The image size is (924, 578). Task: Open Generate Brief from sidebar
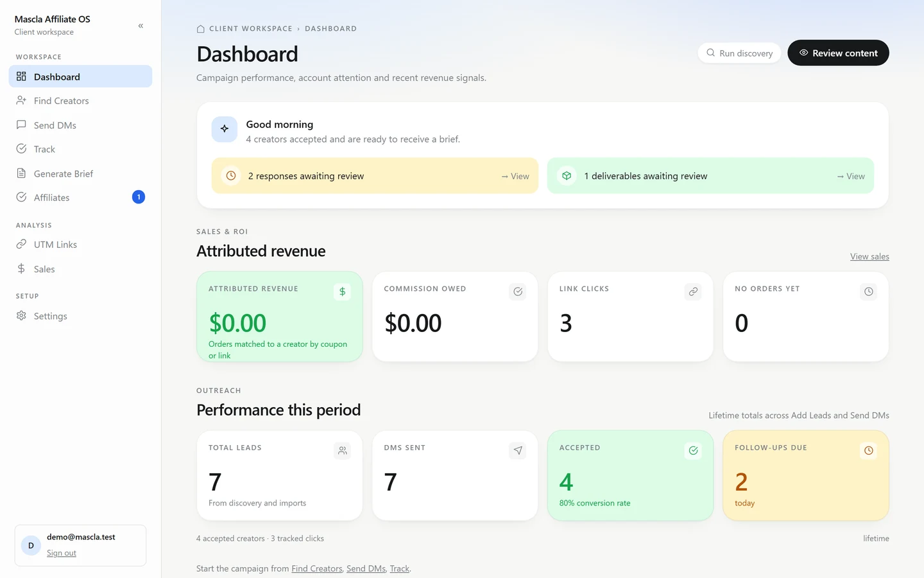80,173
